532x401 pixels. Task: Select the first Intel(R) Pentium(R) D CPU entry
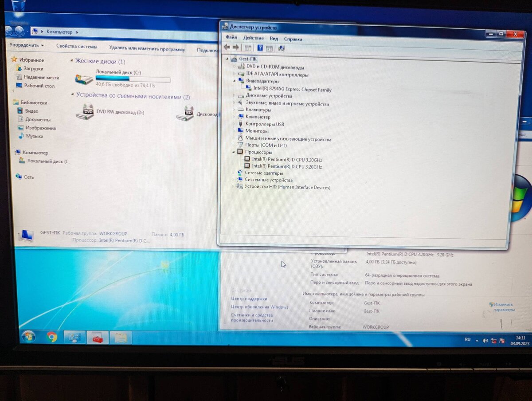287,159
